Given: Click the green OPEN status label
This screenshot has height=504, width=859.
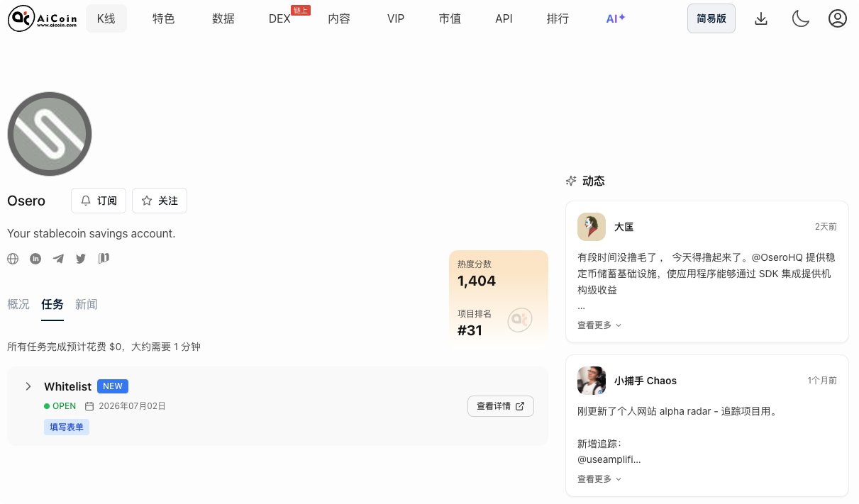Looking at the screenshot, I should 60,406.
